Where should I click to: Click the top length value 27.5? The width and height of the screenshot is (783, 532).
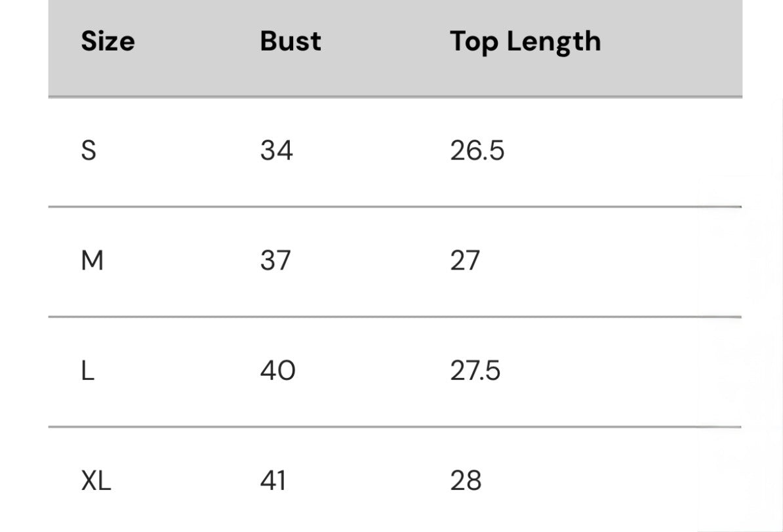click(475, 371)
